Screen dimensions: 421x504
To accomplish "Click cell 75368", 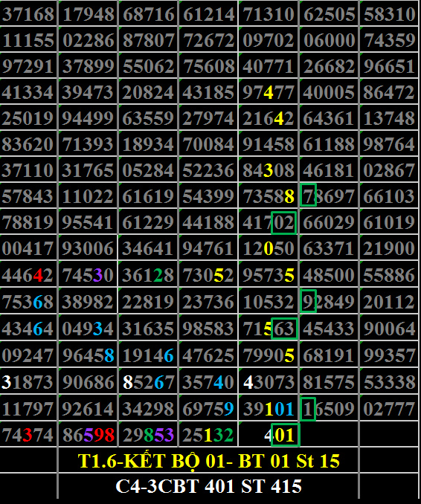I will coord(28,302).
